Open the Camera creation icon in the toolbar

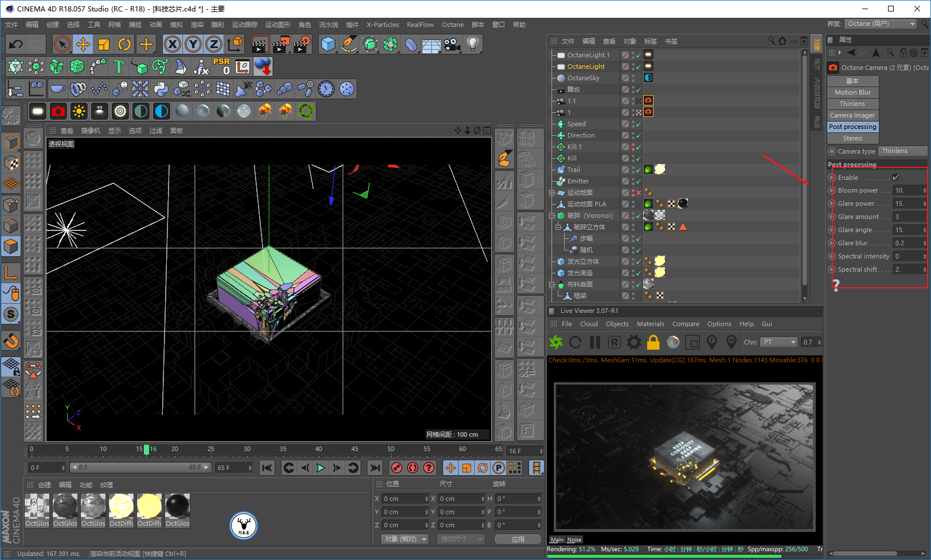pyautogui.click(x=452, y=44)
